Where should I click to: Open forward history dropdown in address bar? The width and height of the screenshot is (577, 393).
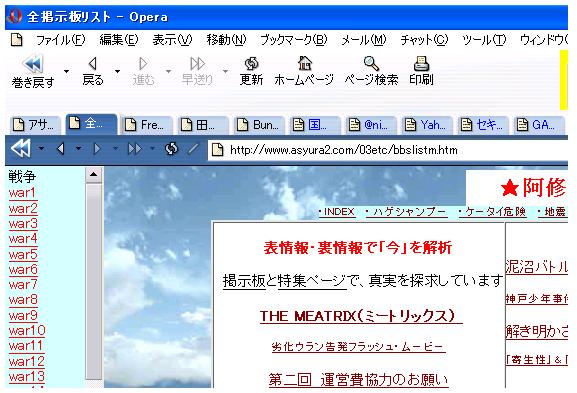(115, 149)
